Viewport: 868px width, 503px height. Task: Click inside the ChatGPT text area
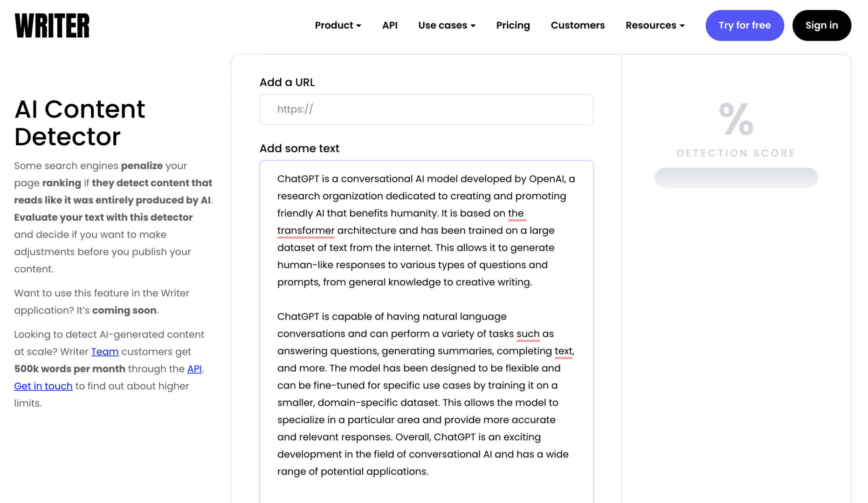click(x=426, y=332)
